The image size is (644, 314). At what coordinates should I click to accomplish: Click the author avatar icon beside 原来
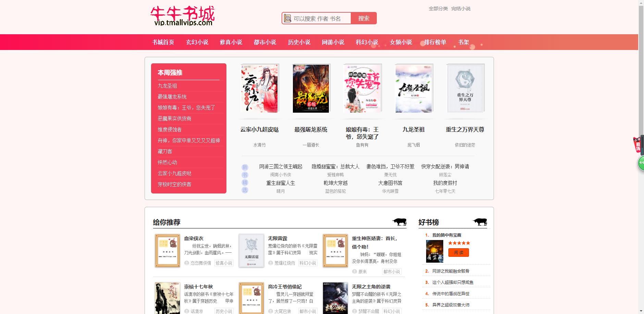(x=355, y=272)
